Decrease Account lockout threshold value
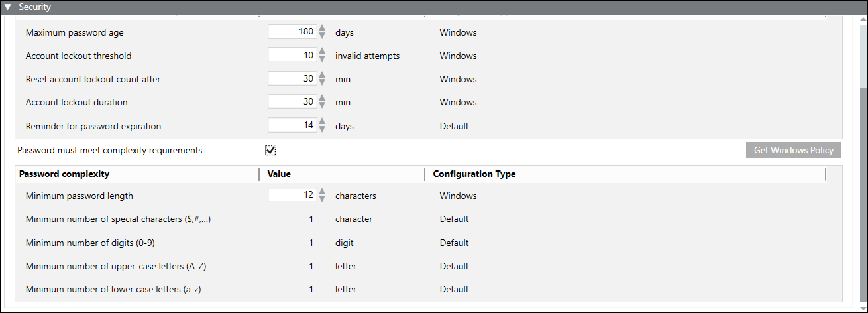The height and width of the screenshot is (313, 868). [323, 60]
